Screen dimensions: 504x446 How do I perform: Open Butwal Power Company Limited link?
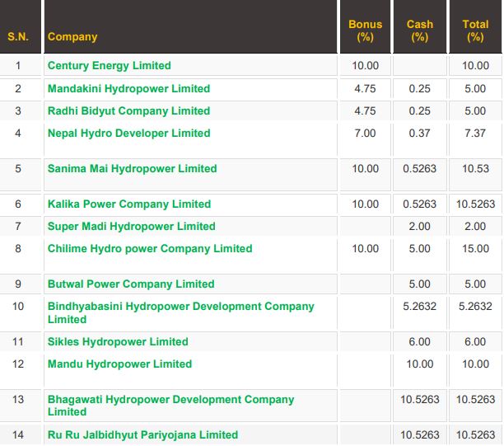(131, 284)
